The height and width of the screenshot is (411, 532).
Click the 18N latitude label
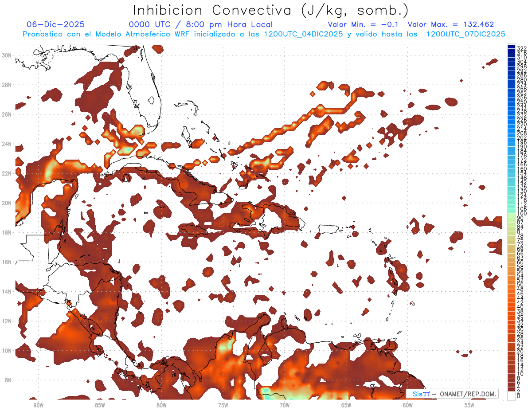7,232
